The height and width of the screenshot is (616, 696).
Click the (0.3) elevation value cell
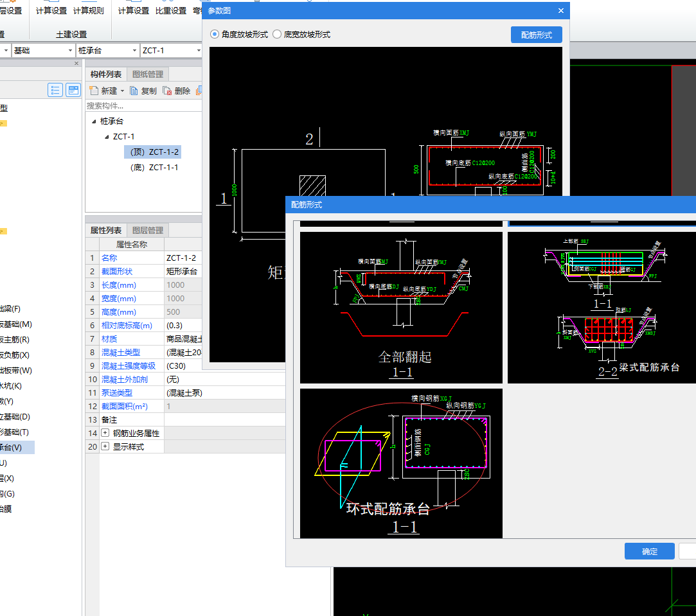(183, 325)
